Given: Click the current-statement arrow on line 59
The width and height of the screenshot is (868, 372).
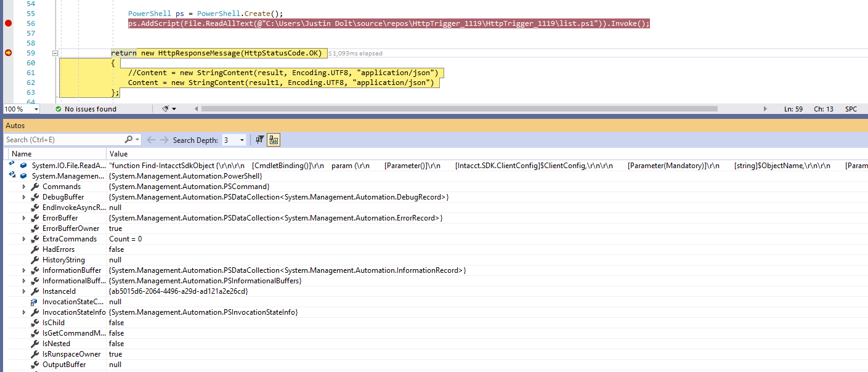Looking at the screenshot, I should pos(9,53).
